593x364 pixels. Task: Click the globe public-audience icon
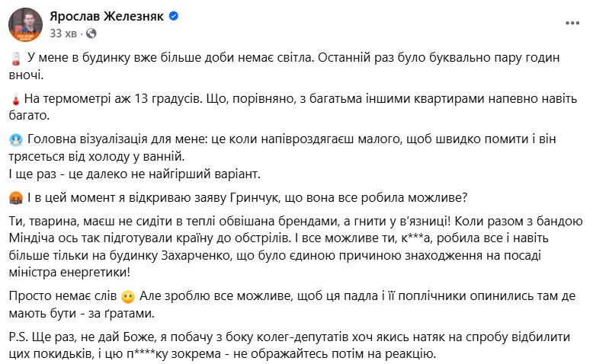[x=92, y=34]
